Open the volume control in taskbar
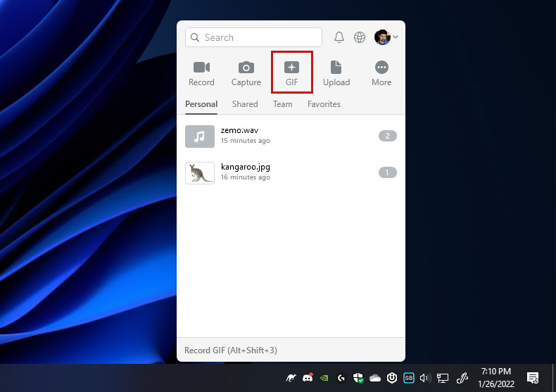 pos(425,378)
